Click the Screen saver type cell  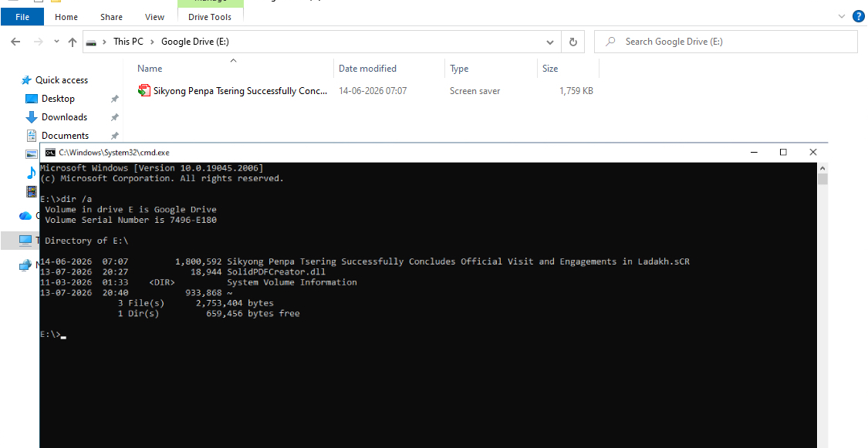475,91
